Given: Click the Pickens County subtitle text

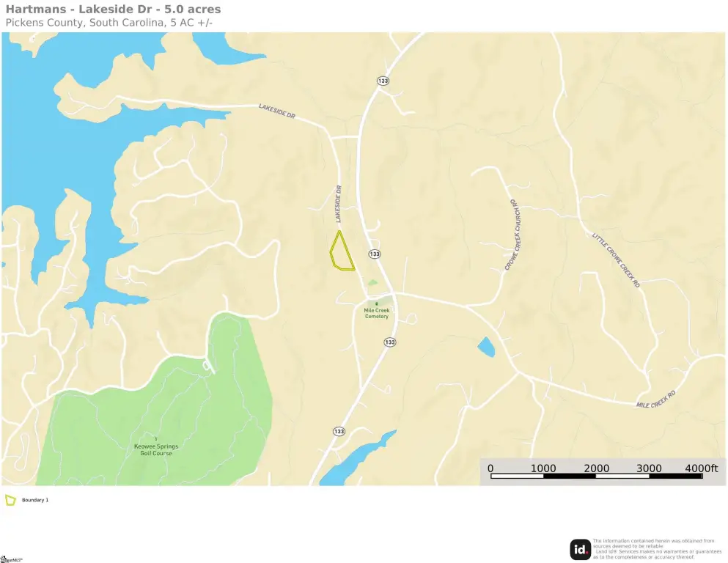Looking at the screenshot, I should pyautogui.click(x=109, y=23).
